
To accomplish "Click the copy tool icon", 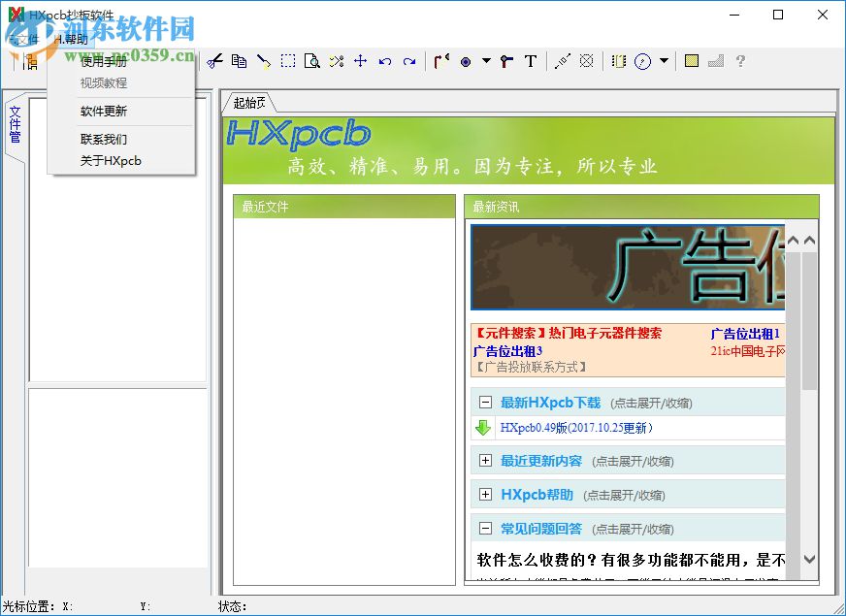I will click(239, 60).
